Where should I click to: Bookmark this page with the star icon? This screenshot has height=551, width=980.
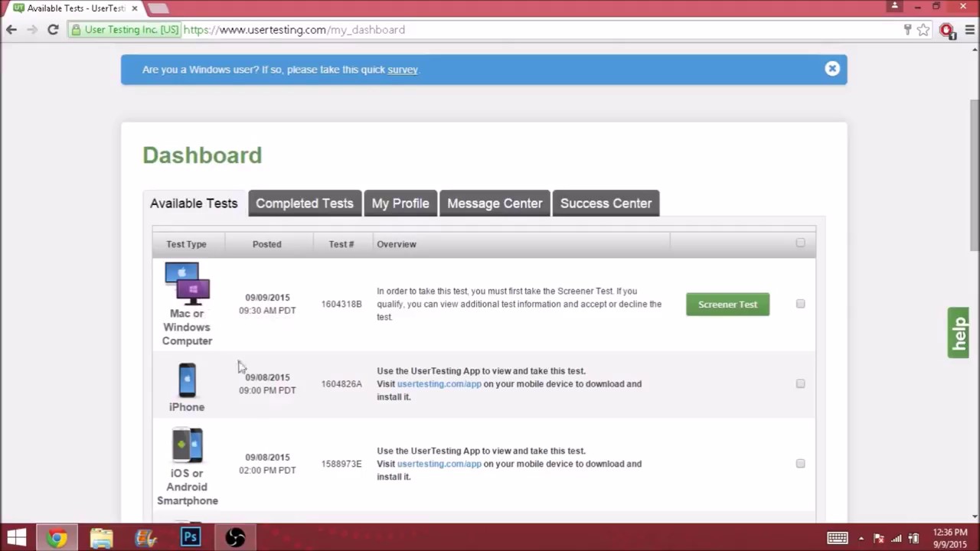923,30
